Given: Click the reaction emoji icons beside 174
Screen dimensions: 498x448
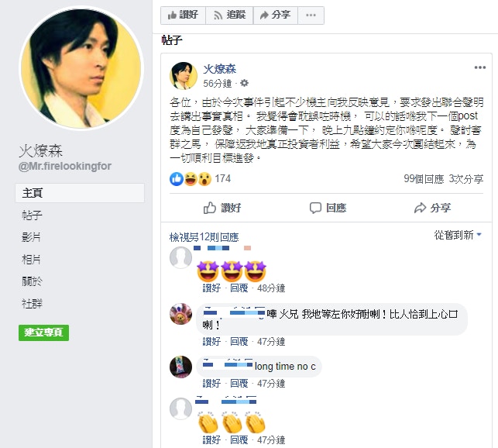Looking at the screenshot, I should [190, 179].
